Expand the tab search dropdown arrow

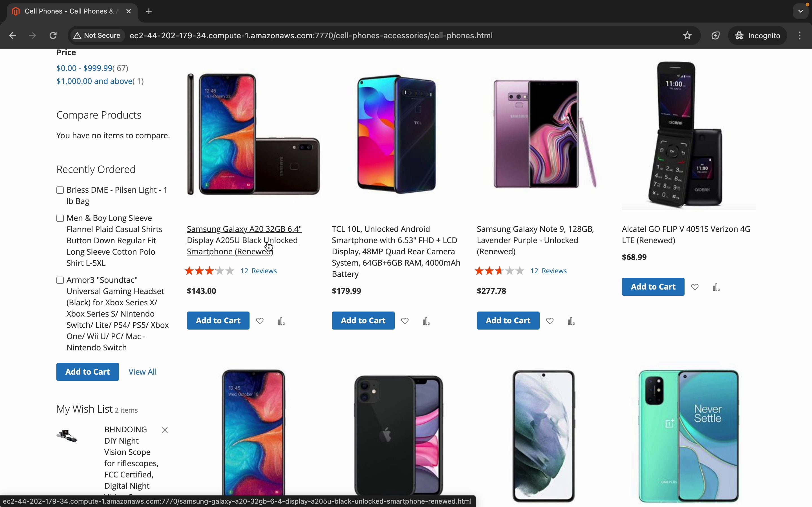(801, 11)
